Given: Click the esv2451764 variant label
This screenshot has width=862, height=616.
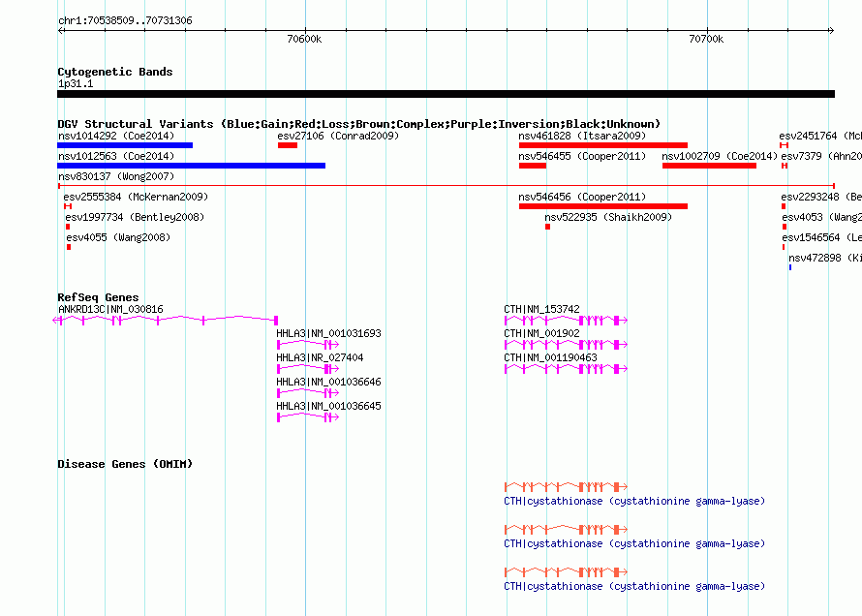Looking at the screenshot, I should point(820,136).
